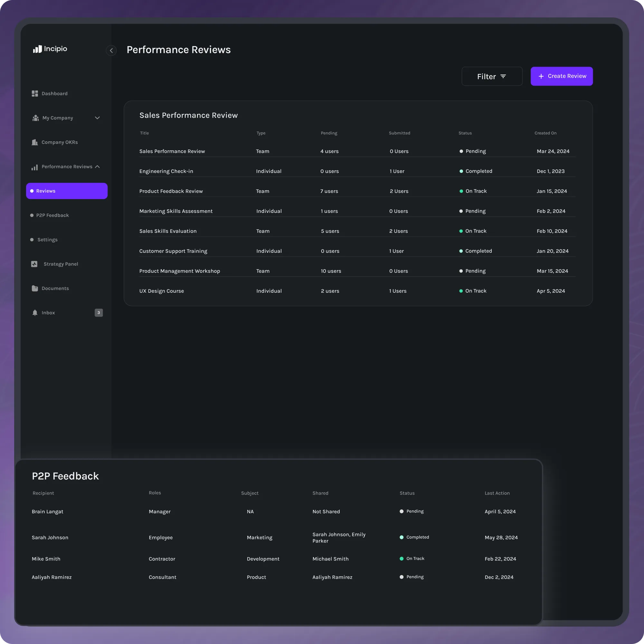
Task: Click the Create Review button
Action: (561, 76)
